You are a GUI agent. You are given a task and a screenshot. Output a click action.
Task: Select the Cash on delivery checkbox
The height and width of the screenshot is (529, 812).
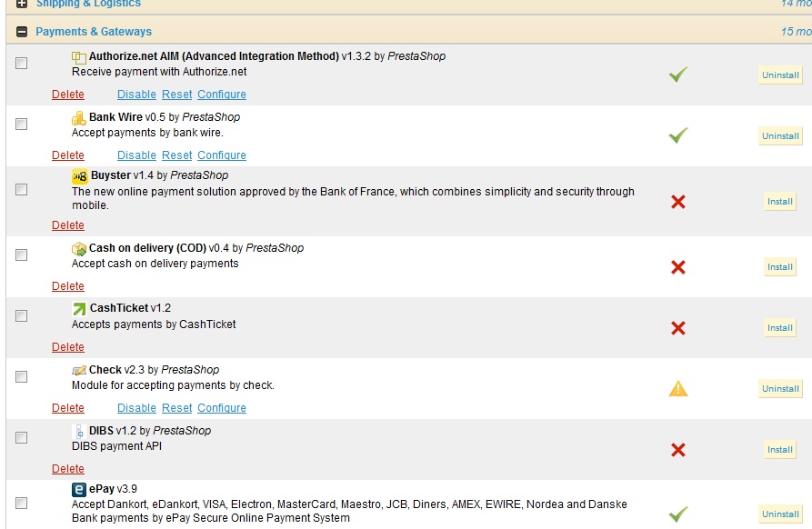coord(22,255)
